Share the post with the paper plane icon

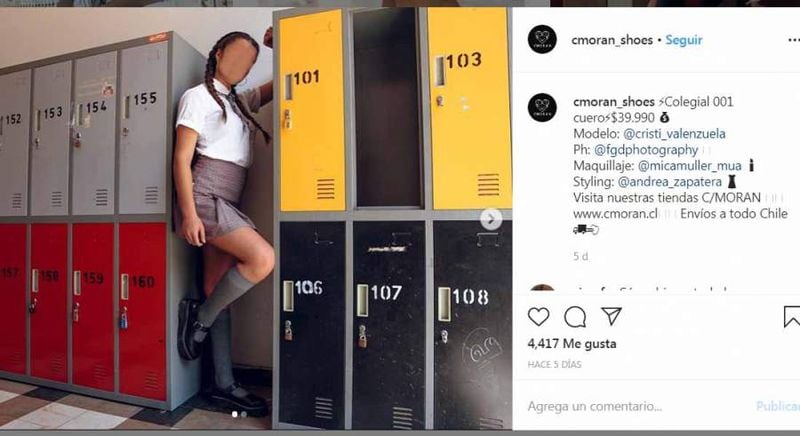pyautogui.click(x=611, y=316)
